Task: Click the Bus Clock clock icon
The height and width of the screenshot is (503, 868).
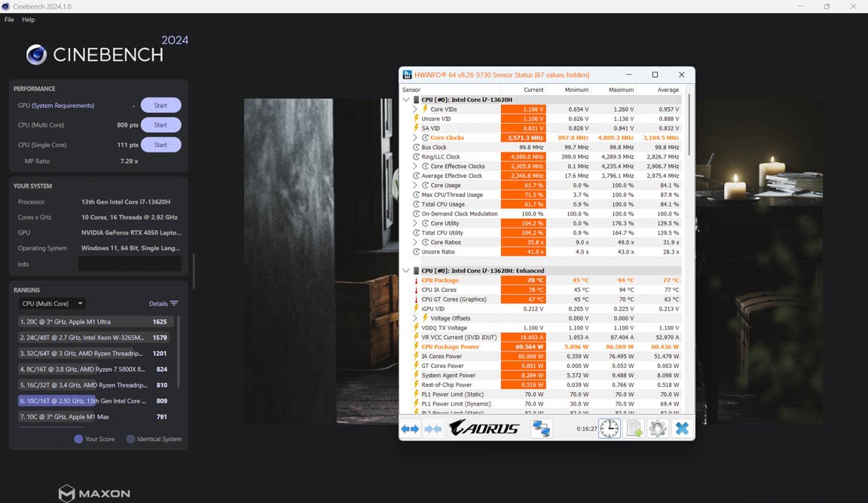Action: [416, 147]
